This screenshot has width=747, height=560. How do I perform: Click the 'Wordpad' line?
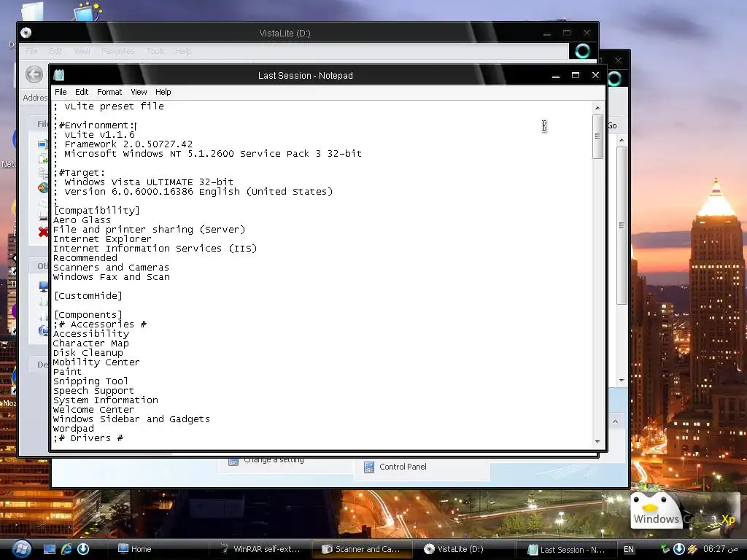click(x=74, y=429)
